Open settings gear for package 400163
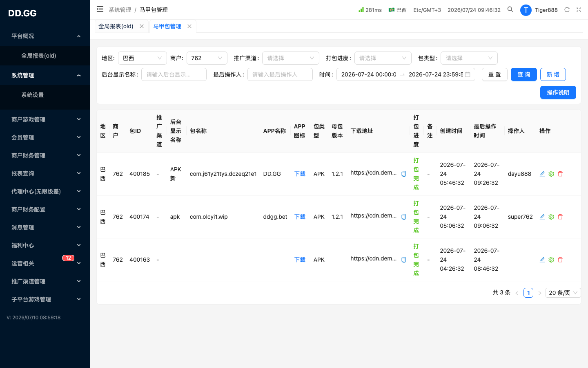Screen dimensions: 588x368 pos(551,260)
